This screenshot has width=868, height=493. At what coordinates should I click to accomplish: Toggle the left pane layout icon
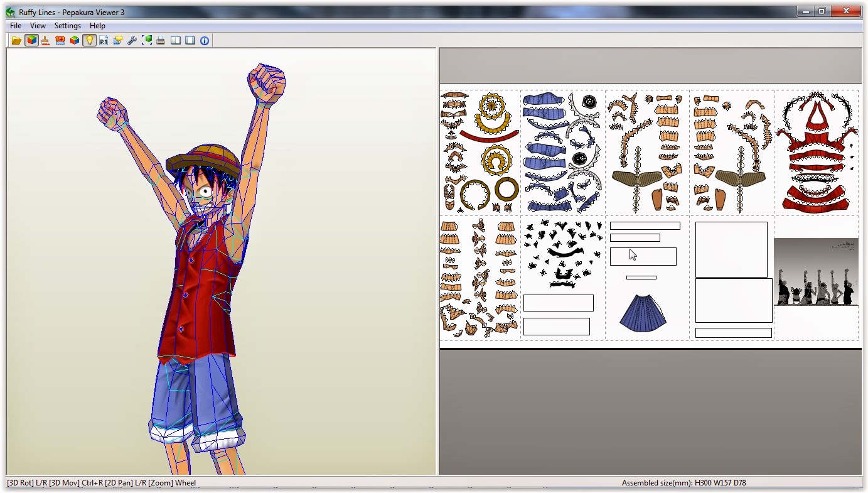coord(176,40)
